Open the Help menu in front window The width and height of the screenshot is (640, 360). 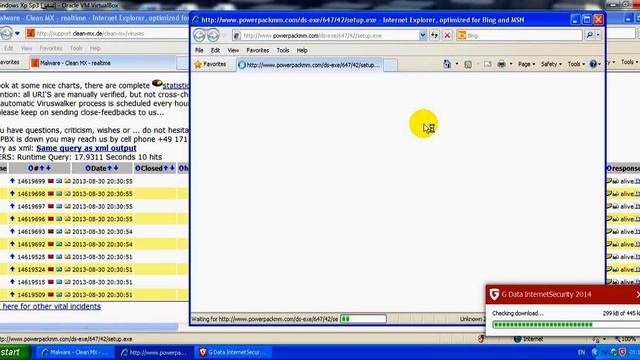[x=302, y=50]
